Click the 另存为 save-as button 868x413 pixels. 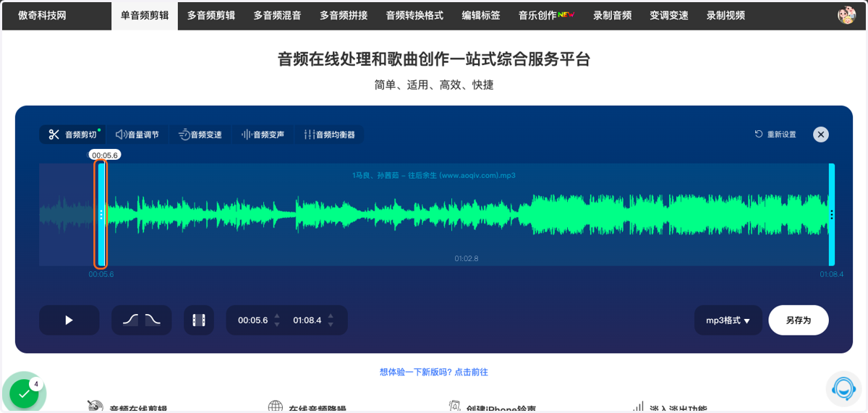[799, 320]
